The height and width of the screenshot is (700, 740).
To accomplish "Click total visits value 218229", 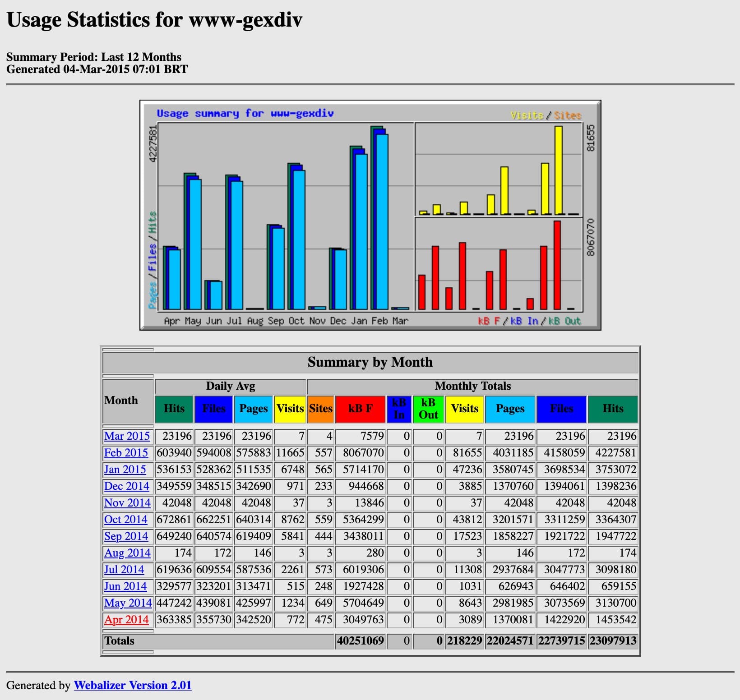I will coord(465,641).
